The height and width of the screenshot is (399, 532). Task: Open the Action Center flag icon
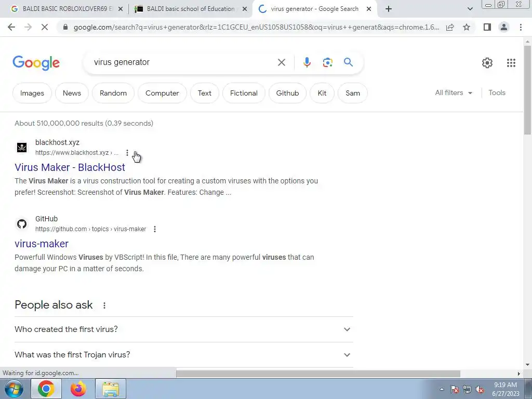coord(454,390)
